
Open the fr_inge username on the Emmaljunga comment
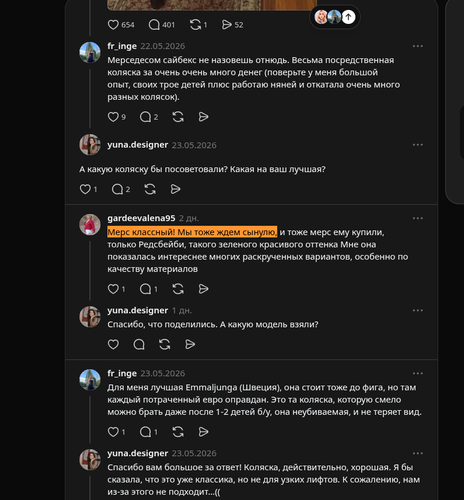[x=122, y=373]
